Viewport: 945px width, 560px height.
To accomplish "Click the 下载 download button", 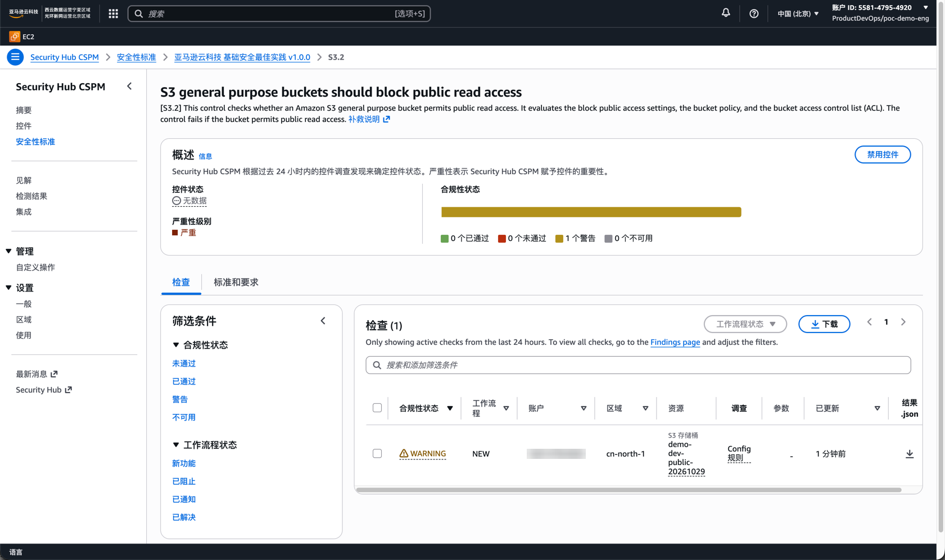I will coord(824,324).
